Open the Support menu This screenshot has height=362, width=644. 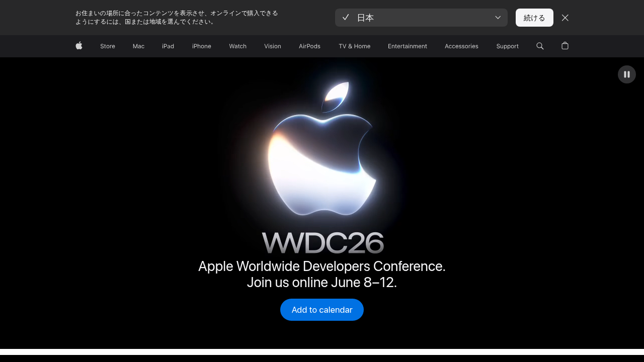[507, 46]
